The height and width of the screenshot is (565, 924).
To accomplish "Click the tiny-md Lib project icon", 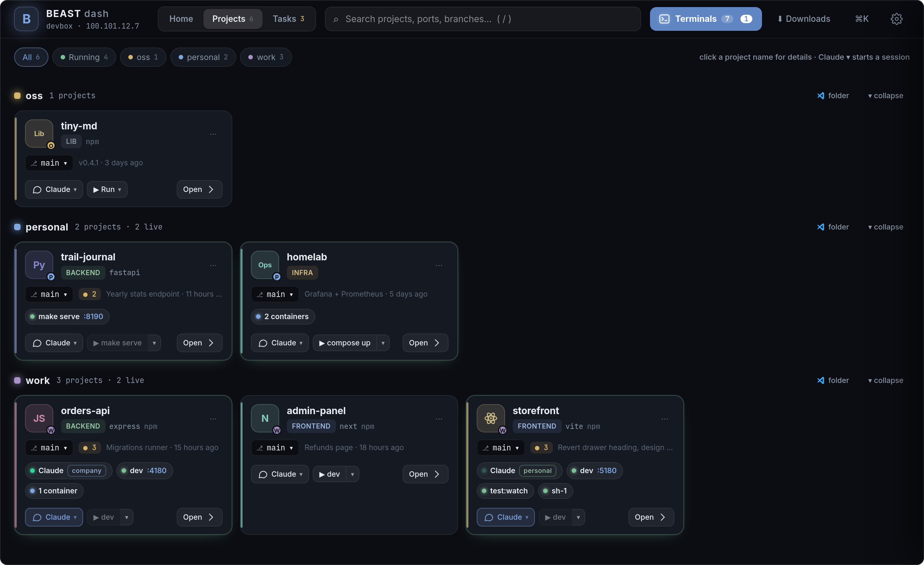I will [39, 134].
